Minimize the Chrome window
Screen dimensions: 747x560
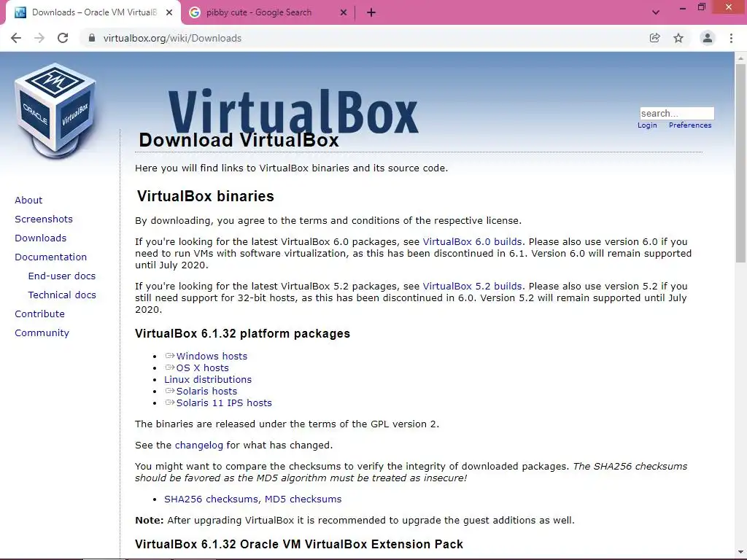pyautogui.click(x=682, y=8)
